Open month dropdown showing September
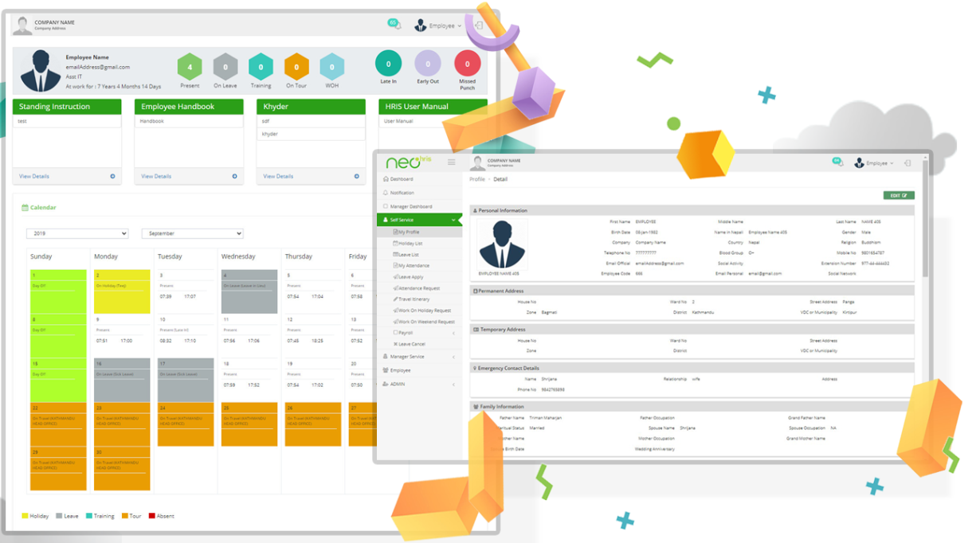980x543 pixels. [x=192, y=233]
